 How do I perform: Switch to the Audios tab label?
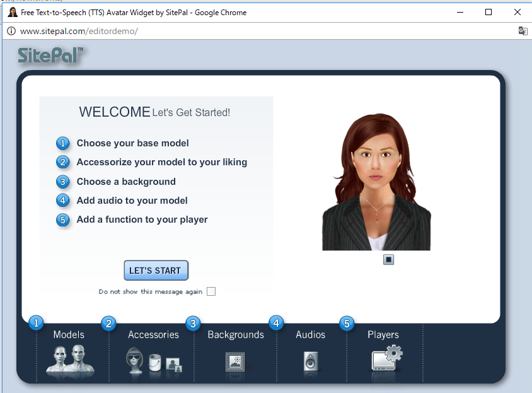tap(311, 334)
